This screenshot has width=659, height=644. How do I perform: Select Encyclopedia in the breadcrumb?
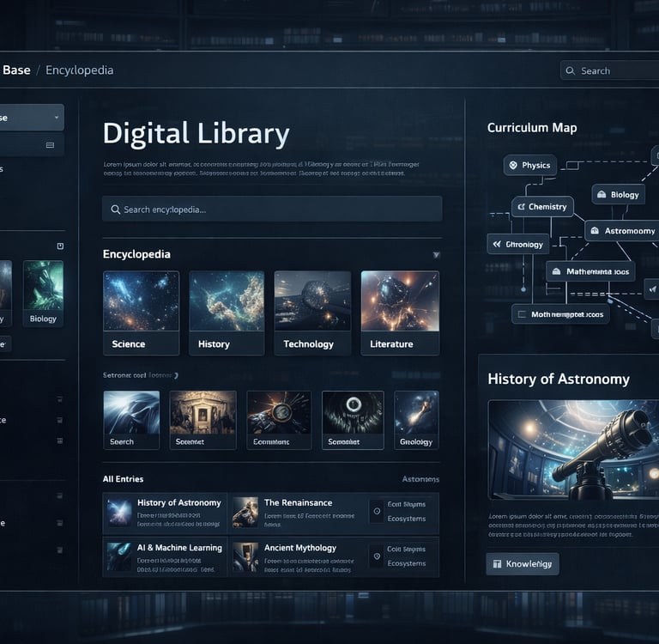80,70
